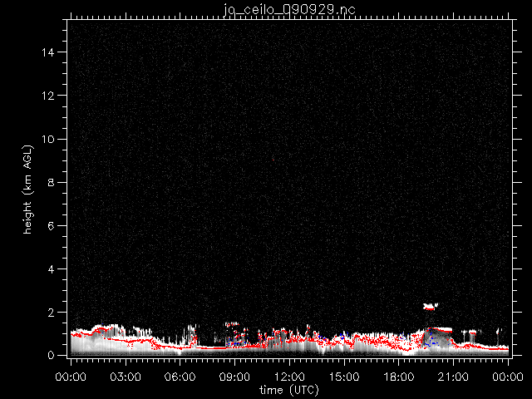Click the "time (UTC)" x-axis label

coord(289,389)
